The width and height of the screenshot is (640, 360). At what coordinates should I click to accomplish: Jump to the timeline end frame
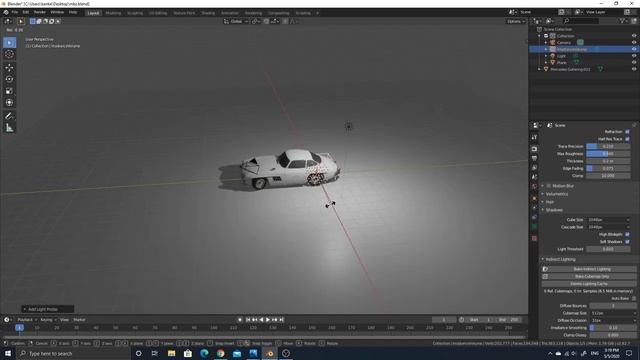tap(282, 320)
